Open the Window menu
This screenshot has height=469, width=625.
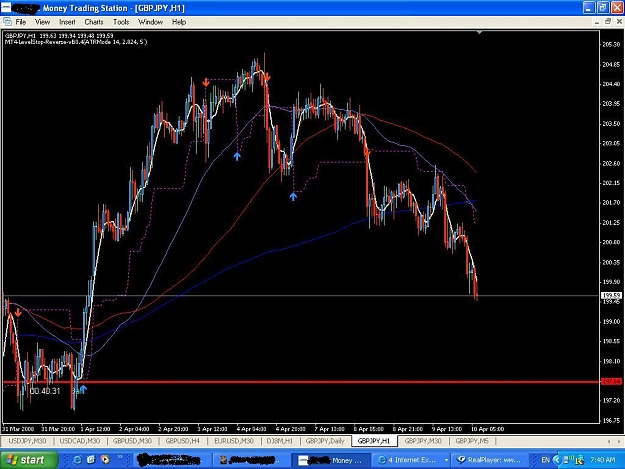coord(150,22)
